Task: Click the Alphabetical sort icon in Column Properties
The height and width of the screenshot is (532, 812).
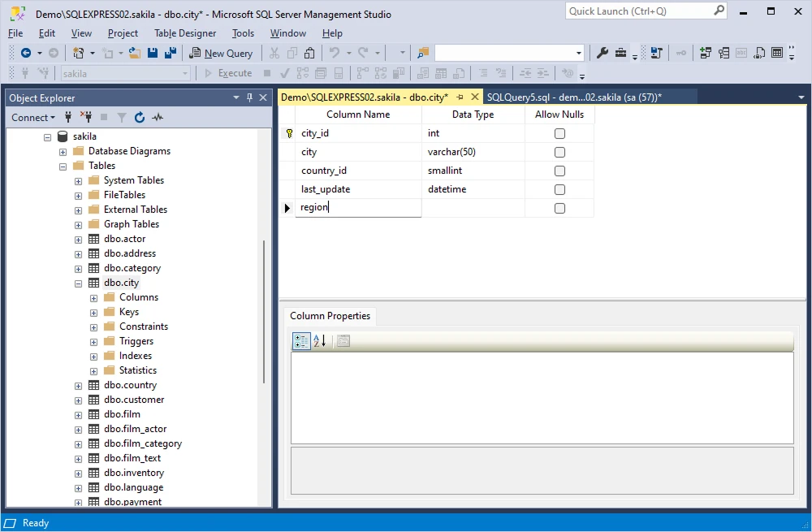Action: pyautogui.click(x=319, y=341)
